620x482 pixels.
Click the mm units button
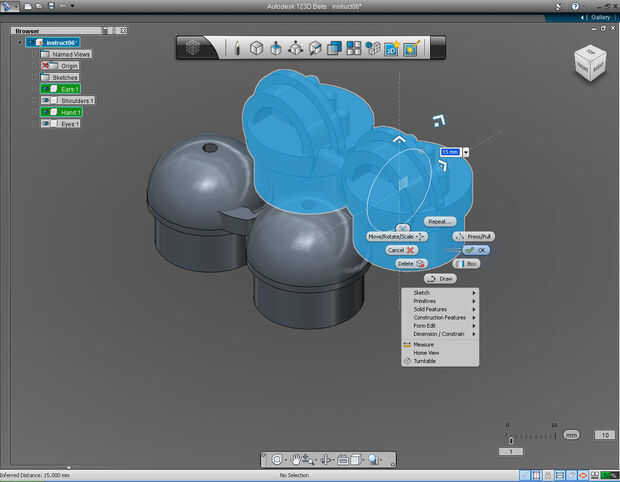coord(571,435)
